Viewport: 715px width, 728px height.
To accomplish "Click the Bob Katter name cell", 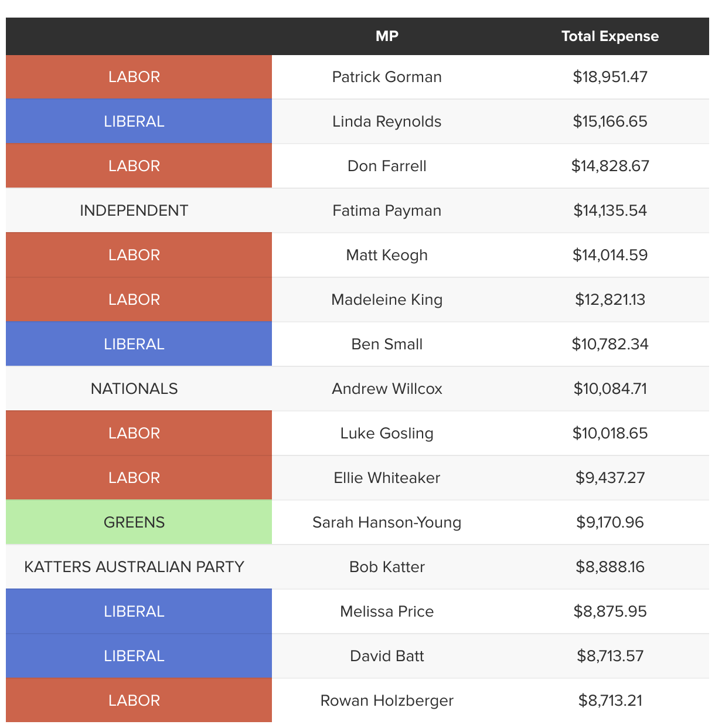I will click(387, 567).
